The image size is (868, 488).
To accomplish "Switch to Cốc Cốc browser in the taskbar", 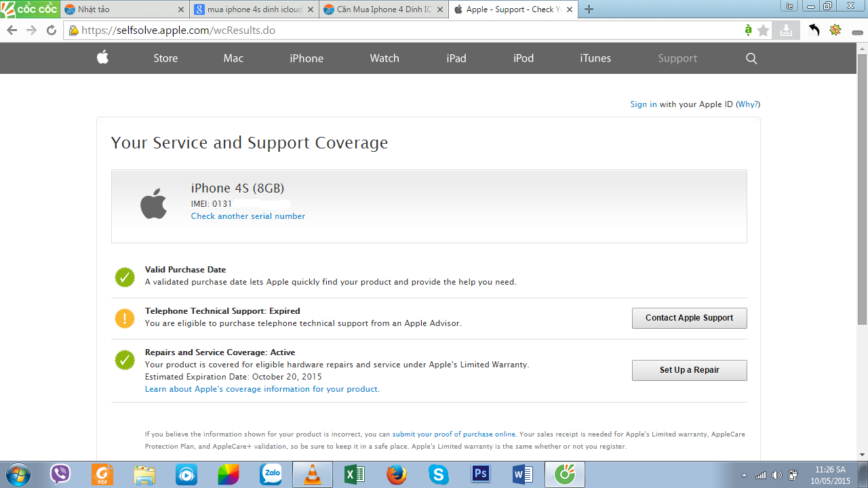I will (x=565, y=474).
